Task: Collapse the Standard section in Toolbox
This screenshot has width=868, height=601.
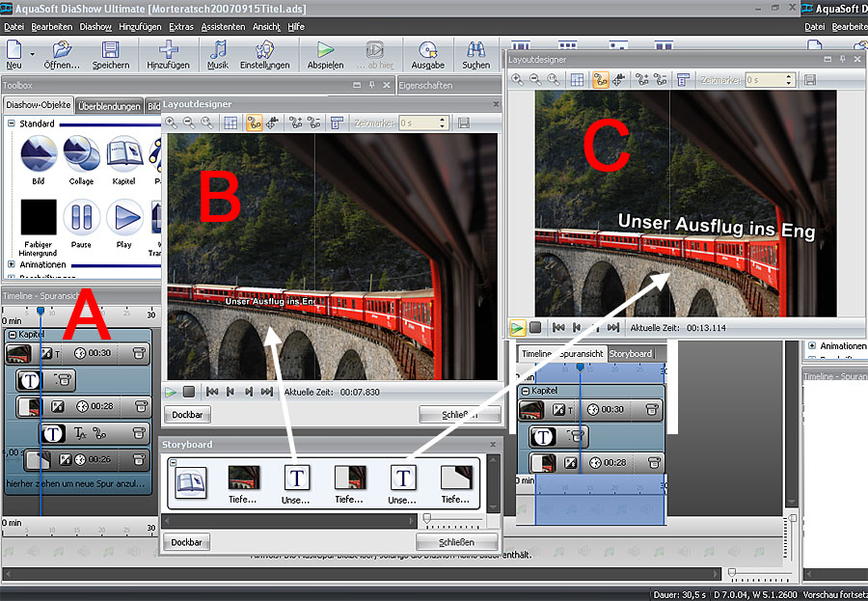Action: click(x=12, y=123)
